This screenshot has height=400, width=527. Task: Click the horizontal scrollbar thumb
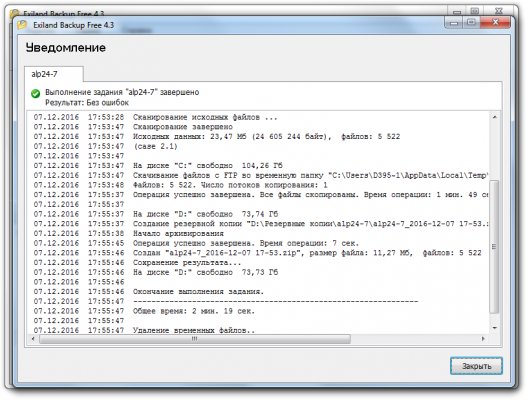(195, 339)
